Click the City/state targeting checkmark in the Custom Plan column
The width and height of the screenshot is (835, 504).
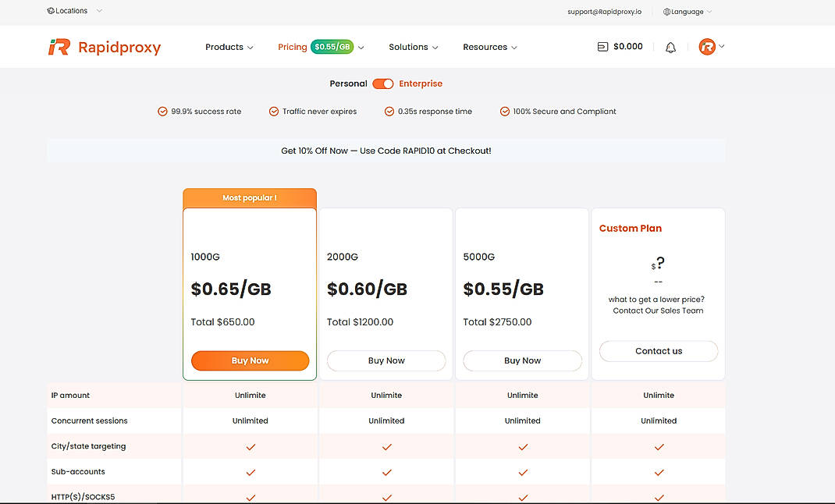tap(659, 447)
